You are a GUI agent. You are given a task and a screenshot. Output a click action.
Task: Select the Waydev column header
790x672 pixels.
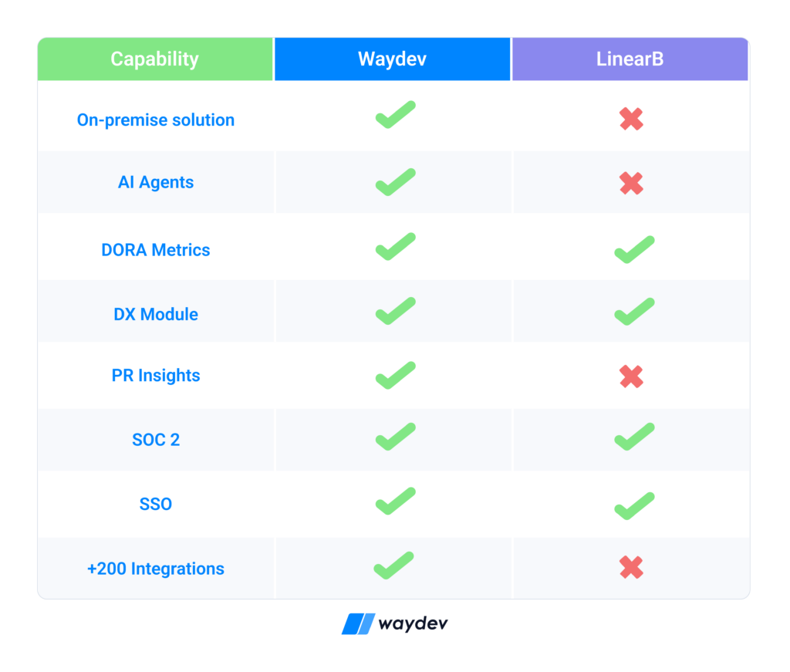coord(393,59)
